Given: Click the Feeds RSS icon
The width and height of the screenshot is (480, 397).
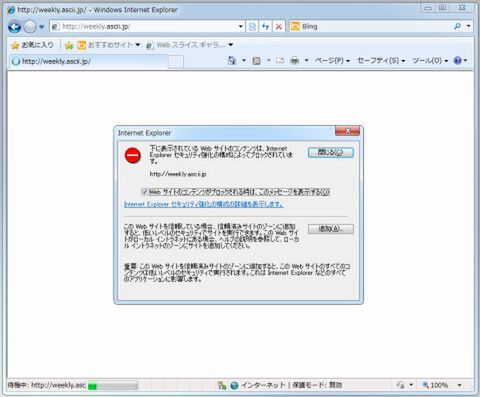Looking at the screenshot, I should point(256,61).
